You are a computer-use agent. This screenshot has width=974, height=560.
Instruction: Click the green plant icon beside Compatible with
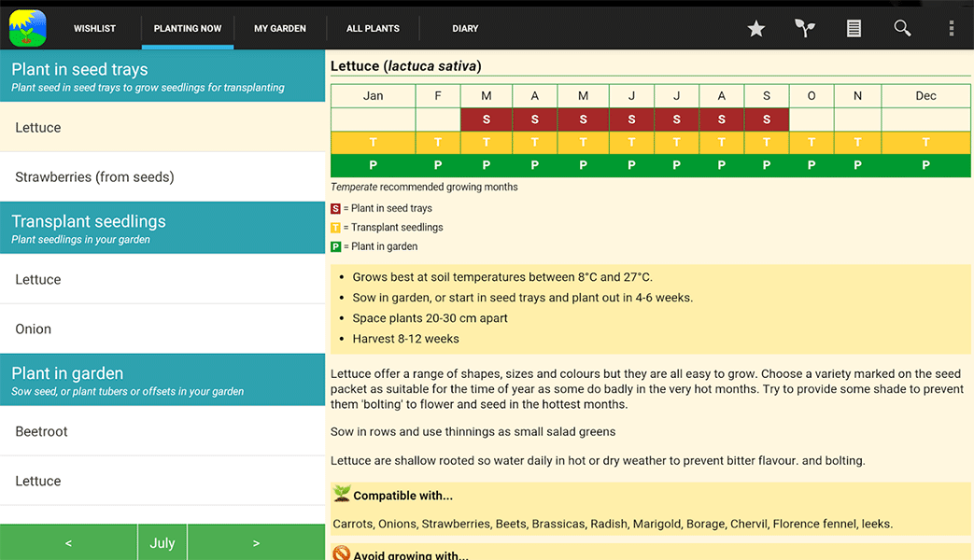click(342, 495)
